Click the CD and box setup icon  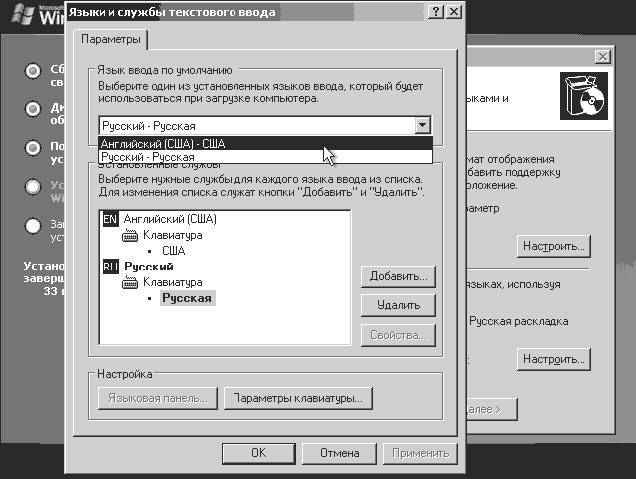point(584,96)
